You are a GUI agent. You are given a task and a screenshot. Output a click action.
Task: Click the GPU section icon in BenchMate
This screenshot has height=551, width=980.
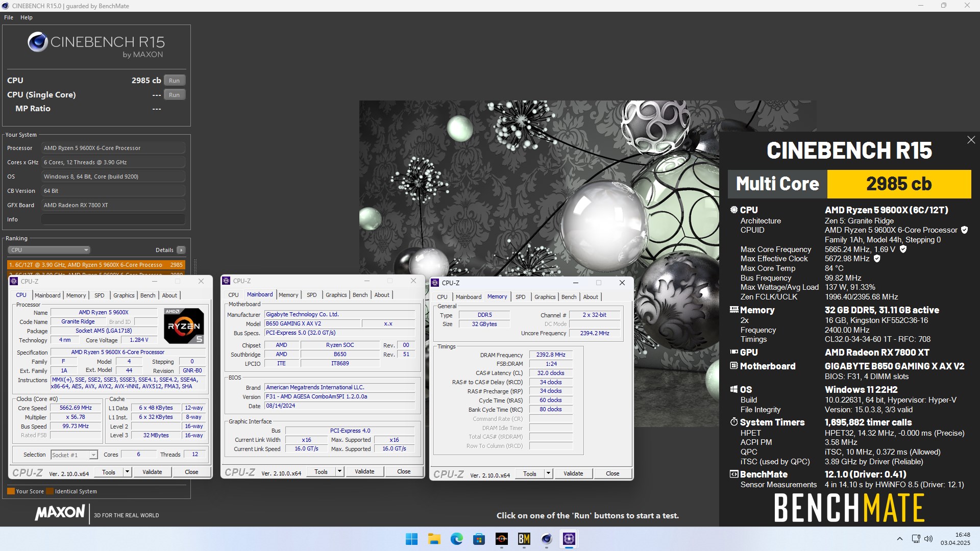(x=733, y=352)
